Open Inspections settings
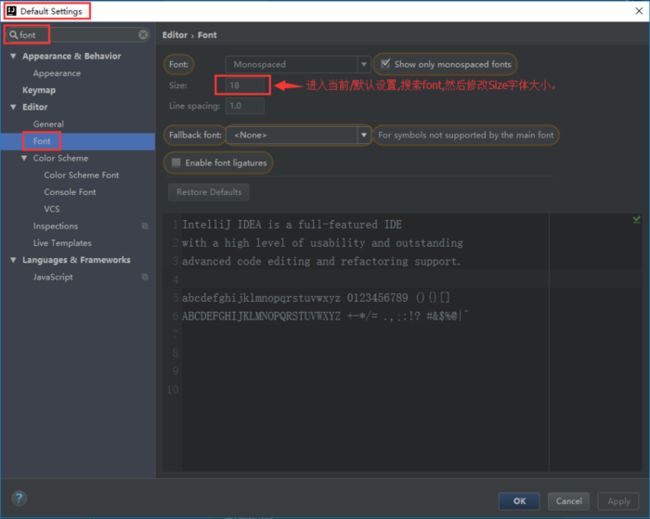The image size is (650, 519). (x=56, y=226)
